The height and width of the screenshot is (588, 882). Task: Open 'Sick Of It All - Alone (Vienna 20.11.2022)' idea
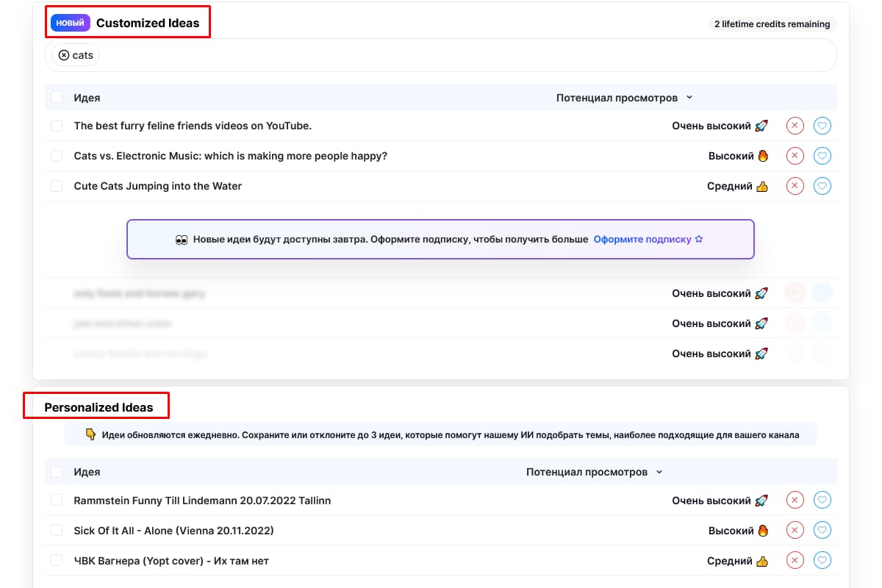tap(173, 531)
